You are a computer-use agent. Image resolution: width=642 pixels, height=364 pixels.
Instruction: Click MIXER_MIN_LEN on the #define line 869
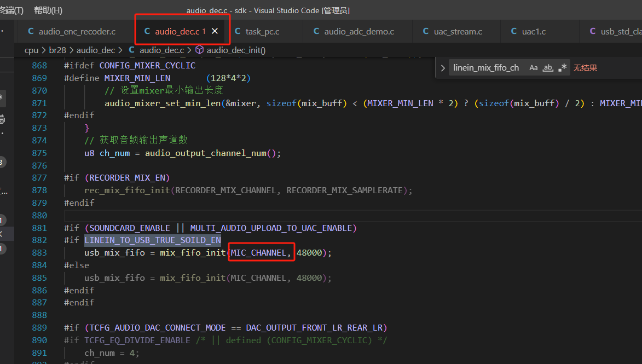[137, 78]
